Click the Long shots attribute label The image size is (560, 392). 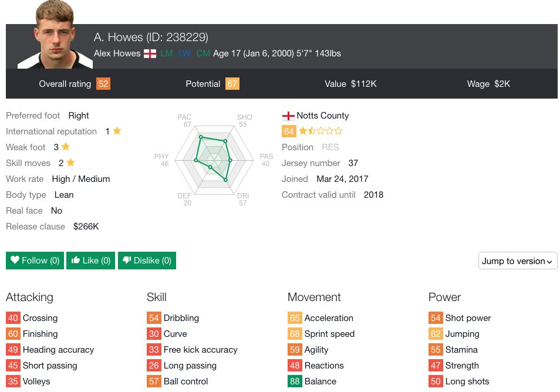pyautogui.click(x=467, y=381)
